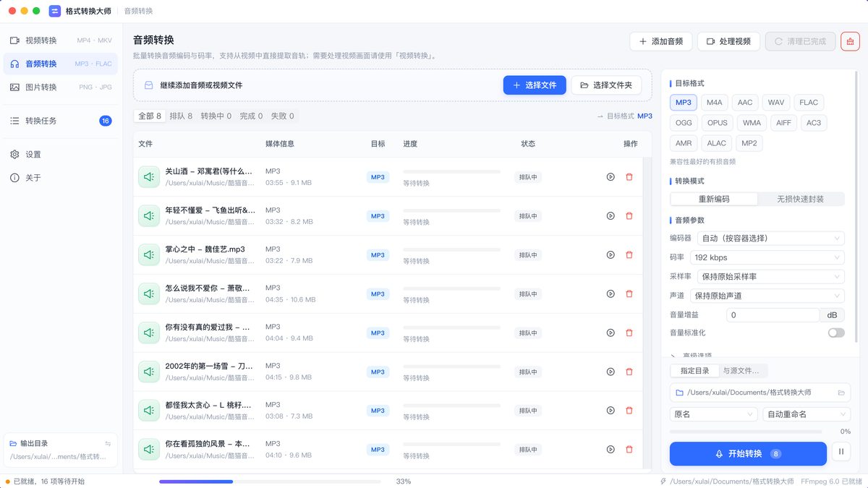
Task: Choose OPUS as target format
Action: [x=718, y=123]
